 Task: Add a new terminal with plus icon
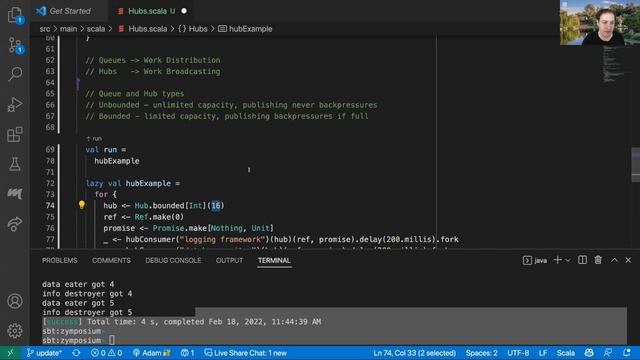pyautogui.click(x=557, y=260)
